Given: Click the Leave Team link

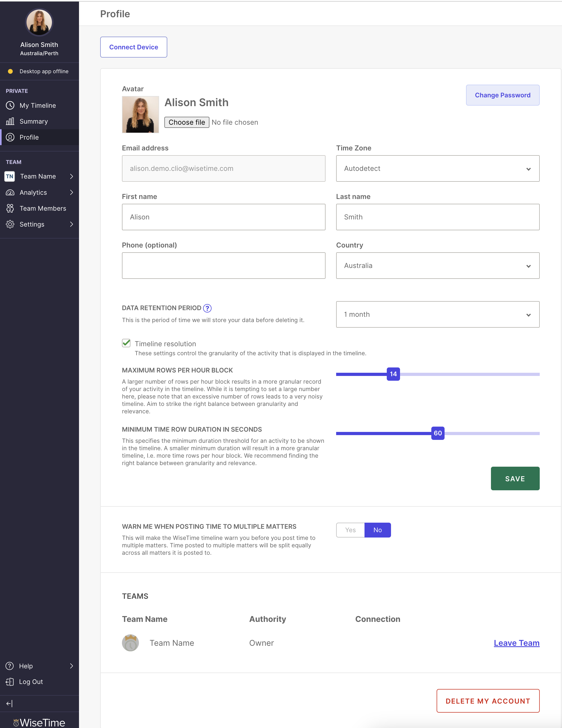Looking at the screenshot, I should point(516,643).
